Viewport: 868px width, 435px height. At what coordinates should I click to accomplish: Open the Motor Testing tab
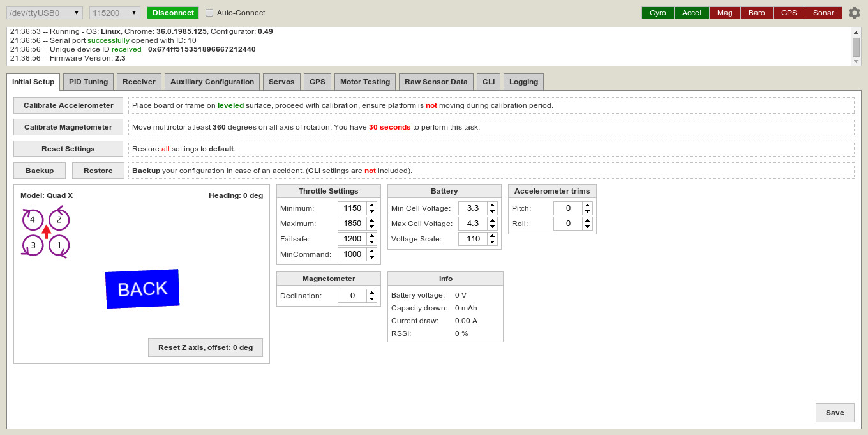tap(365, 82)
